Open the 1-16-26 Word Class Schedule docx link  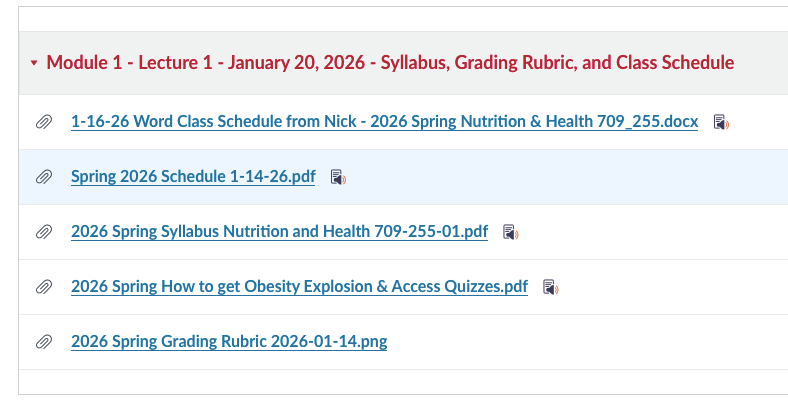[x=384, y=122]
